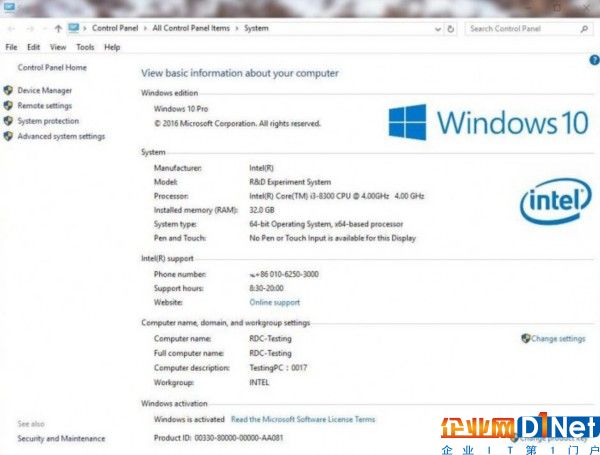The image size is (600, 455).
Task: Click shield icon beside Advanced system settings
Action: [x=8, y=136]
